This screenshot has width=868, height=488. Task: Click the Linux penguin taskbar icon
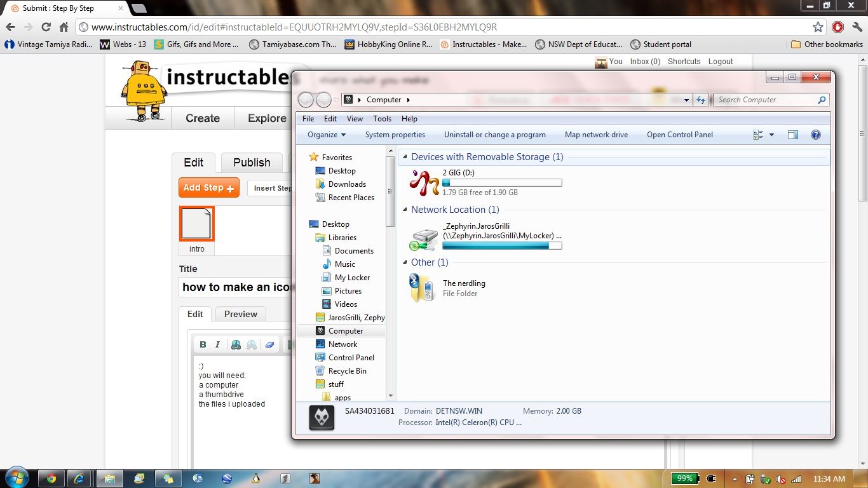[255, 478]
